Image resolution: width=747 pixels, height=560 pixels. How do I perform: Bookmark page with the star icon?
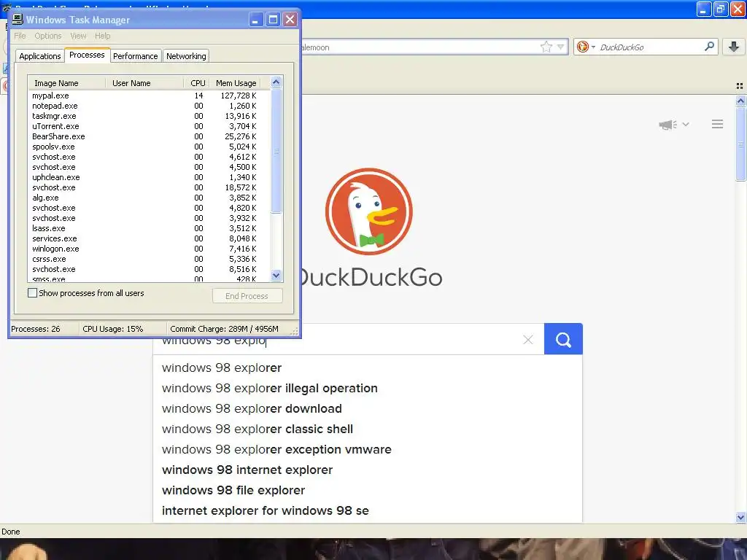546,47
